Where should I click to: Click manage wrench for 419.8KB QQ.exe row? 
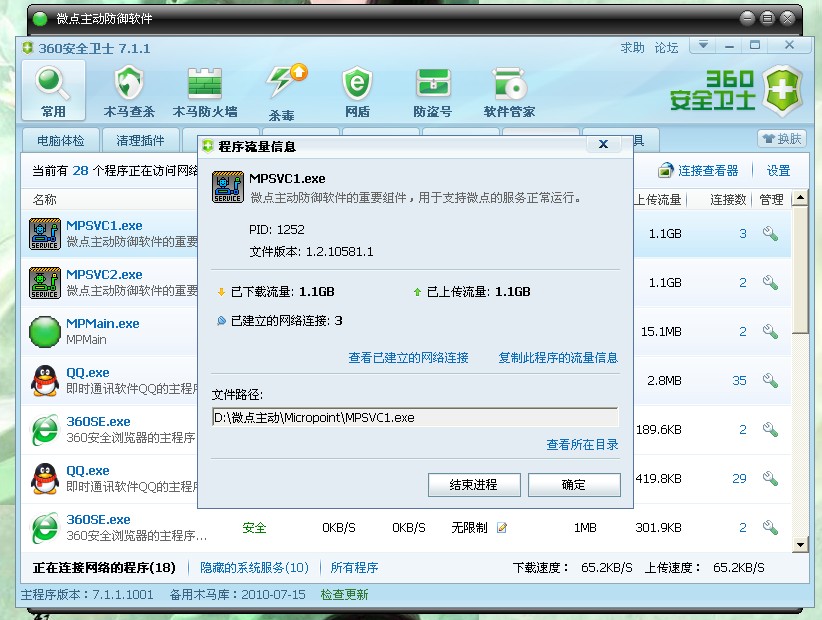pyautogui.click(x=770, y=478)
